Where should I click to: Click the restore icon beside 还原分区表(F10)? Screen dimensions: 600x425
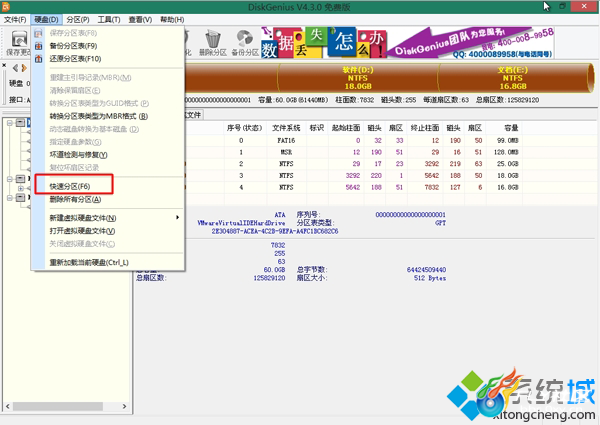[x=38, y=59]
